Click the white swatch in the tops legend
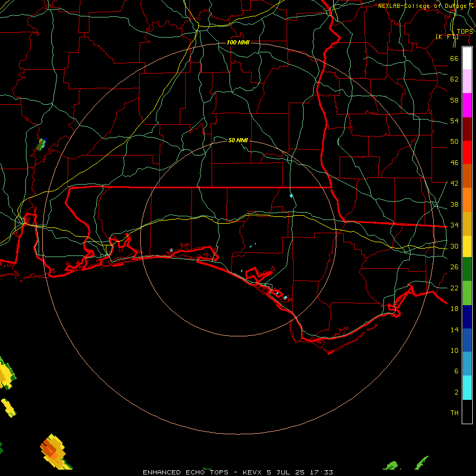Screen dimensions: 476x476 point(467,58)
